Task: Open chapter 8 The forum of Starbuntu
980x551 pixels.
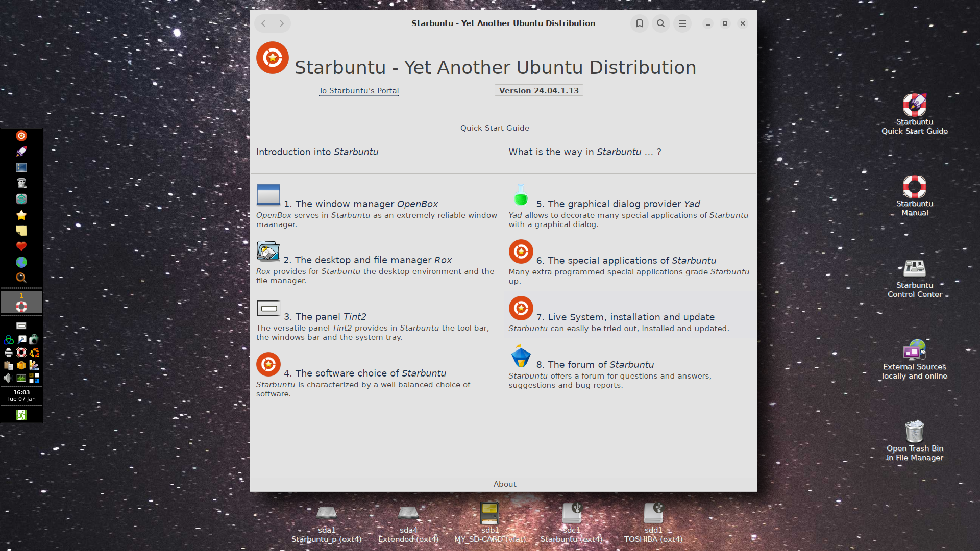Action: tap(595, 365)
